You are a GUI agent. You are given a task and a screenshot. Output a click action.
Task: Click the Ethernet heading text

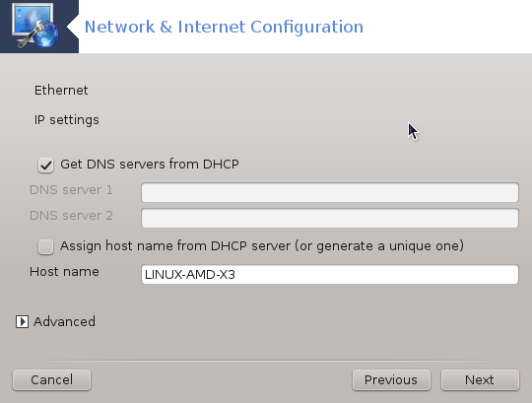pyautogui.click(x=61, y=91)
